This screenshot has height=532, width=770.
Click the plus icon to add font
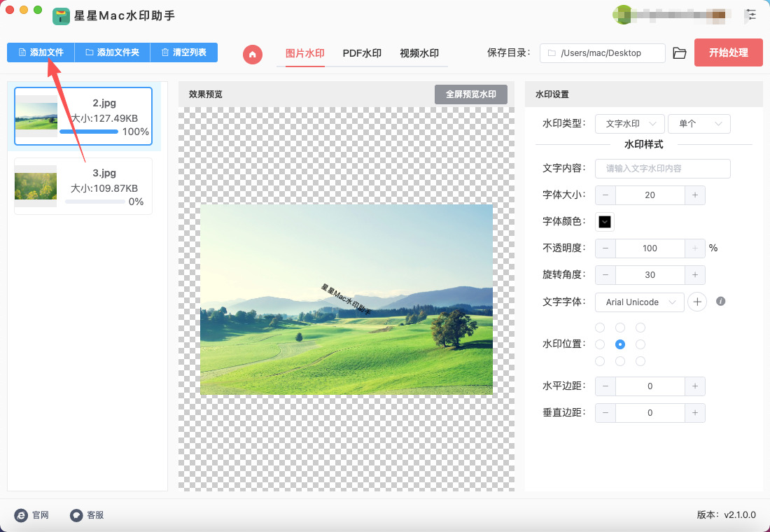coord(696,302)
